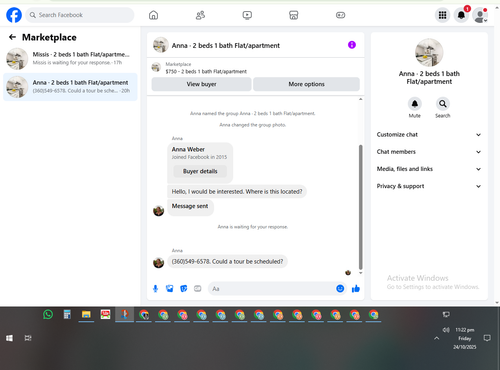Open the $750 Marketplace listing link
This screenshot has width=500, height=370.
pos(206,71)
